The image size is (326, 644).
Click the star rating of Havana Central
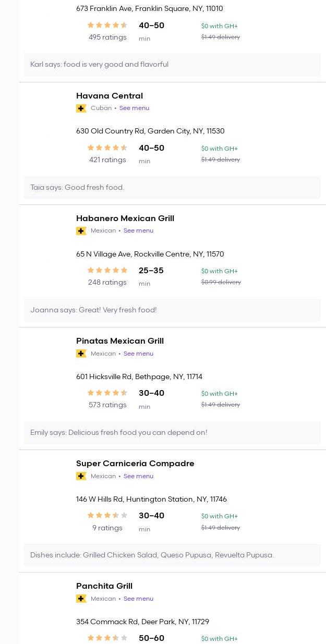point(107,148)
